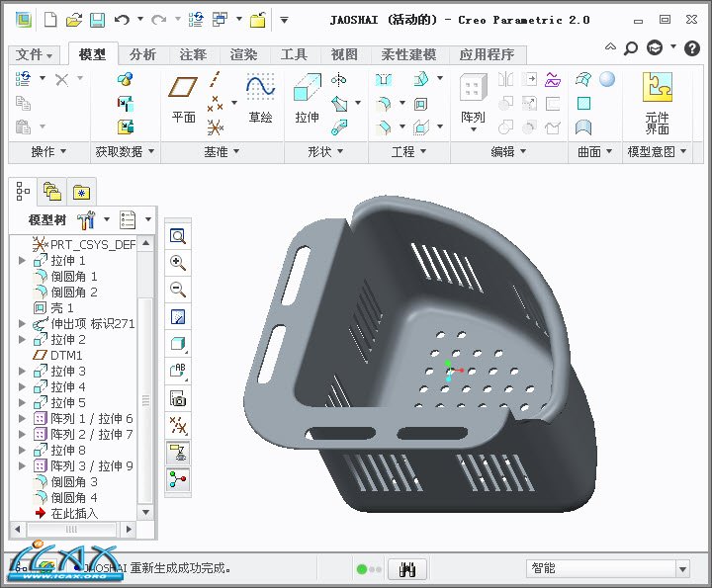This screenshot has height=588, width=712.
Task: Click the shell icon in 工程 group
Action: pos(420,104)
